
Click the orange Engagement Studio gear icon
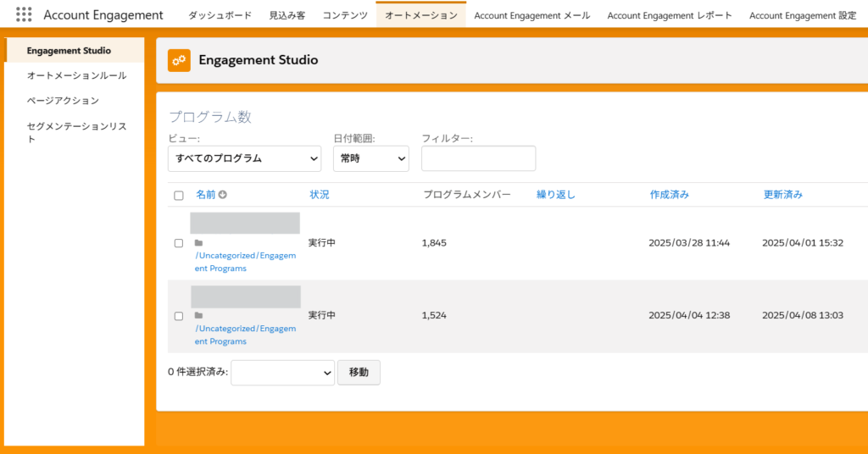pos(179,60)
